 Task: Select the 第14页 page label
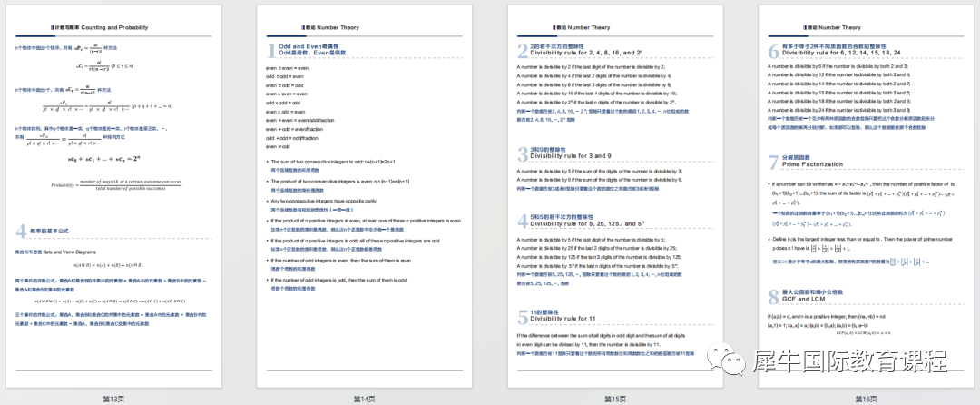[x=364, y=398]
